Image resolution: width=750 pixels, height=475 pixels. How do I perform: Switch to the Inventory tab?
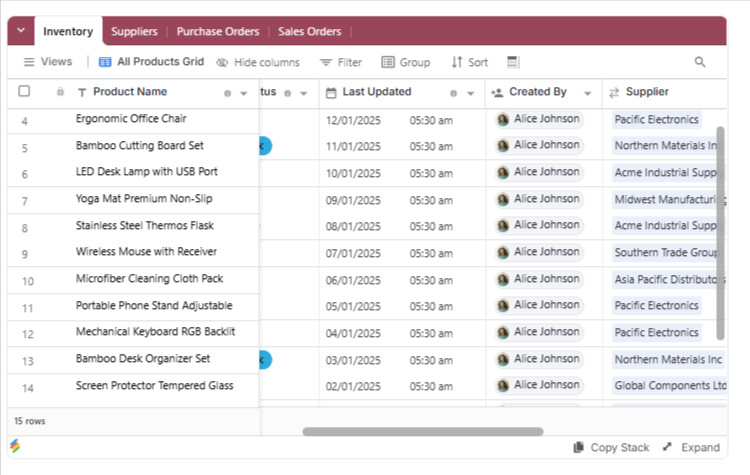68,32
